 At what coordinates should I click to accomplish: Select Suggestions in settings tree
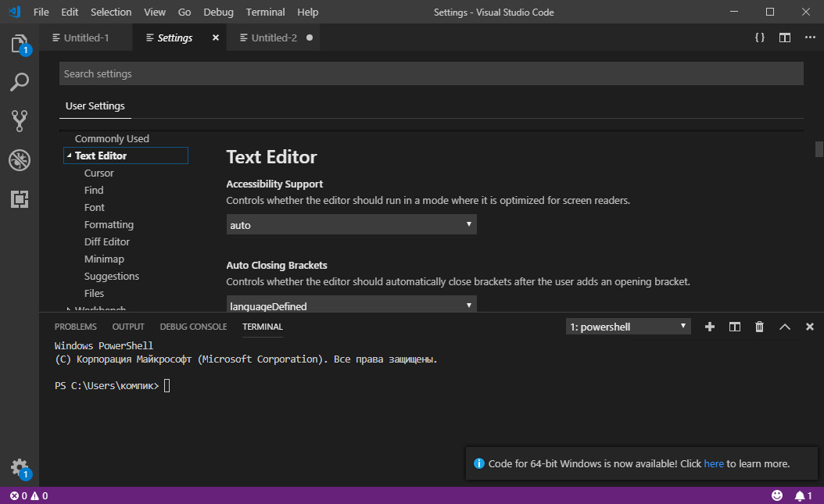click(112, 276)
